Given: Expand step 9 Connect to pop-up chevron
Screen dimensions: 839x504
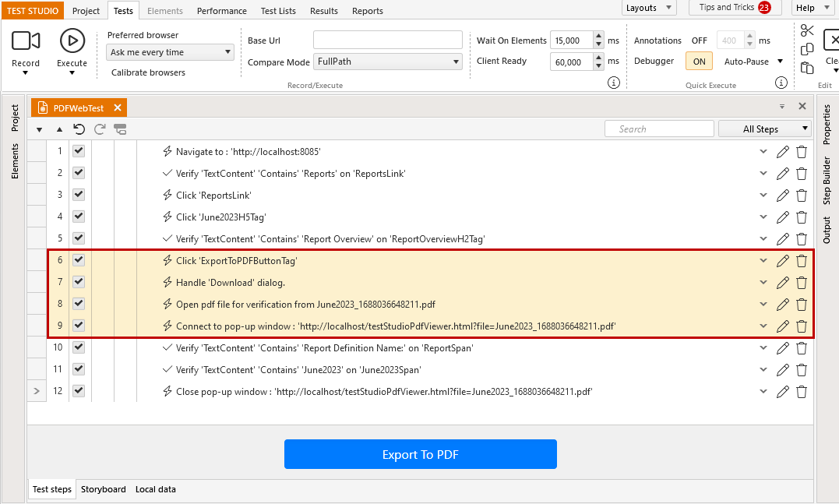Looking at the screenshot, I should (763, 326).
